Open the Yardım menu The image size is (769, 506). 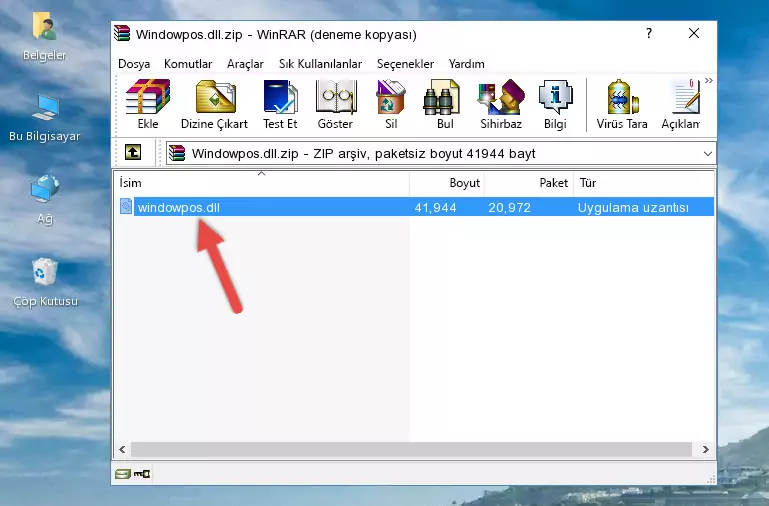pyautogui.click(x=466, y=64)
